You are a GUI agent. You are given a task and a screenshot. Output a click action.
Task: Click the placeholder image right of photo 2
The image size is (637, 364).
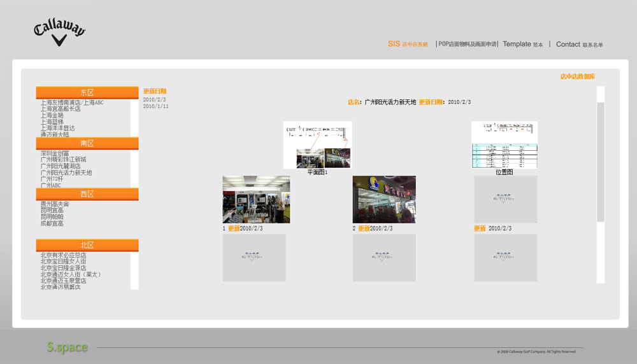click(505, 200)
